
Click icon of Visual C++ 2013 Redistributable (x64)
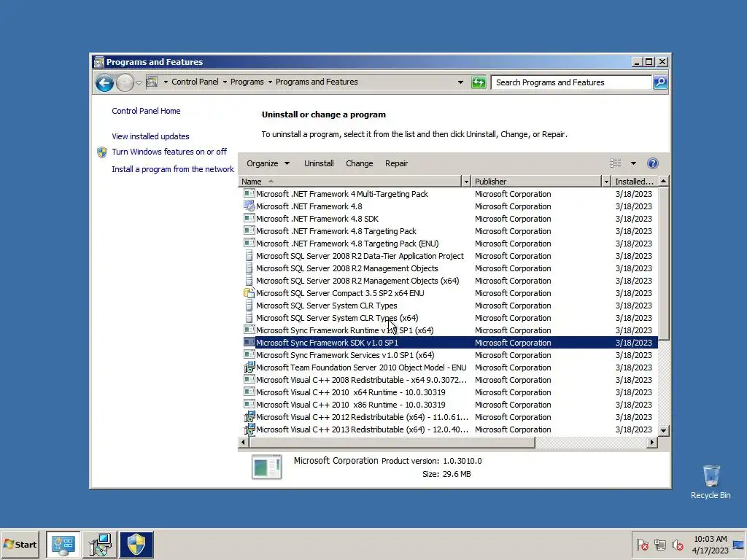coord(249,429)
